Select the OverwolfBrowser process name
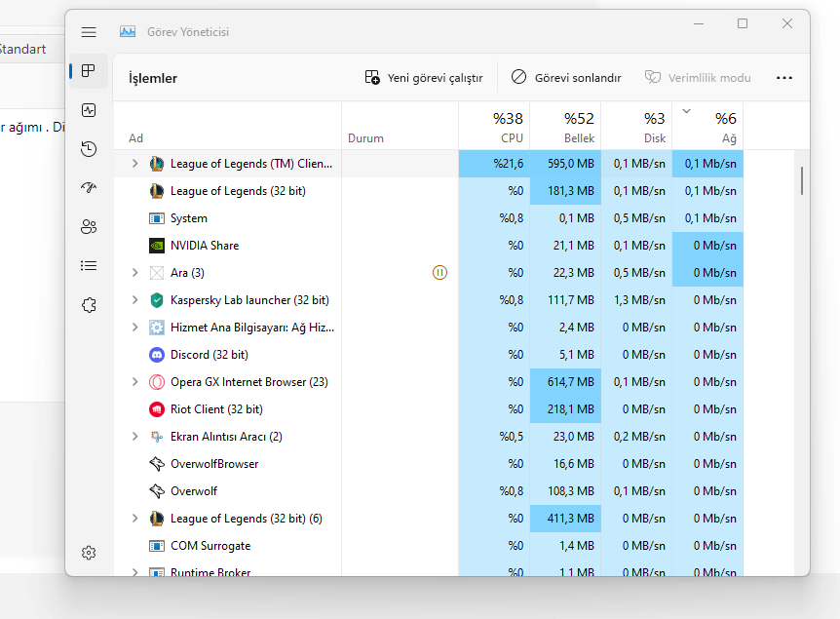The image size is (840, 619). pyautogui.click(x=214, y=464)
